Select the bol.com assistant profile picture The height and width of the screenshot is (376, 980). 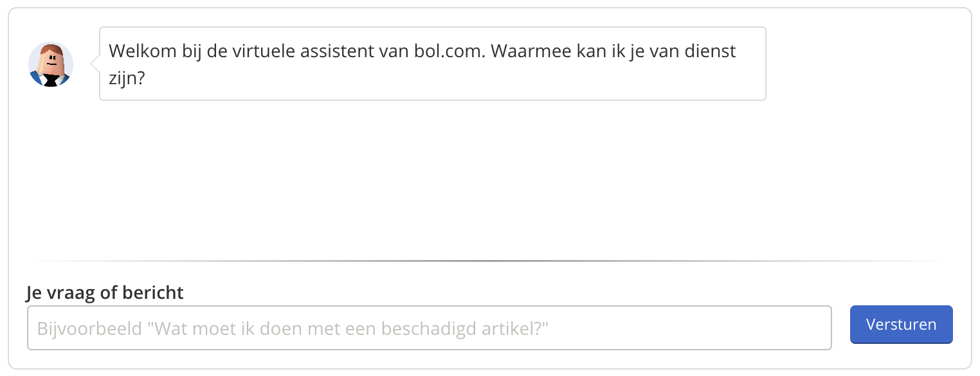click(x=50, y=64)
